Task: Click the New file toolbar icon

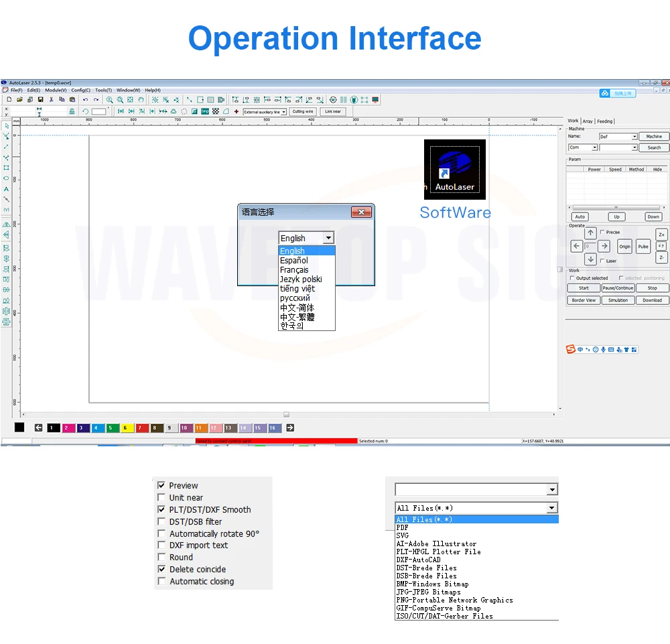Action: pyautogui.click(x=9, y=100)
